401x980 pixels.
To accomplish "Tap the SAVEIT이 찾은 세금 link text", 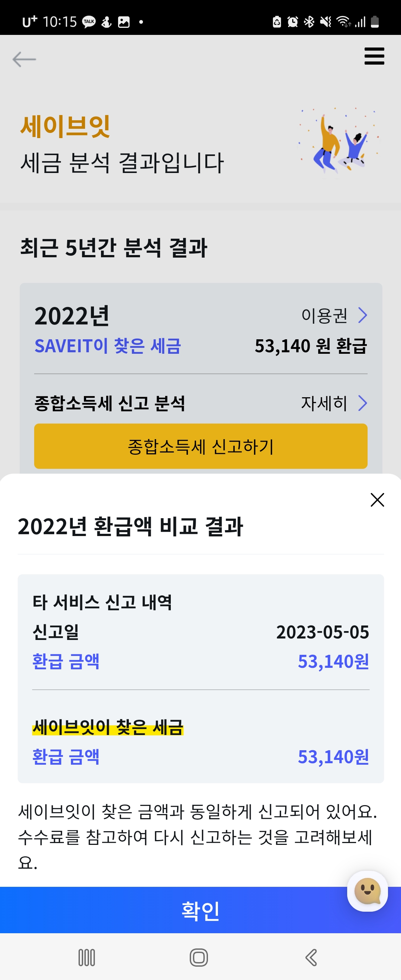I will [108, 346].
